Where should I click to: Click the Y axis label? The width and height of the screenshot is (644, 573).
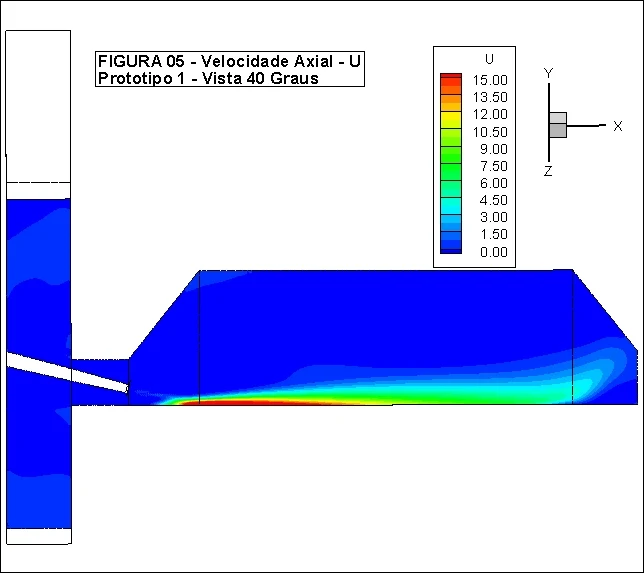tap(548, 74)
